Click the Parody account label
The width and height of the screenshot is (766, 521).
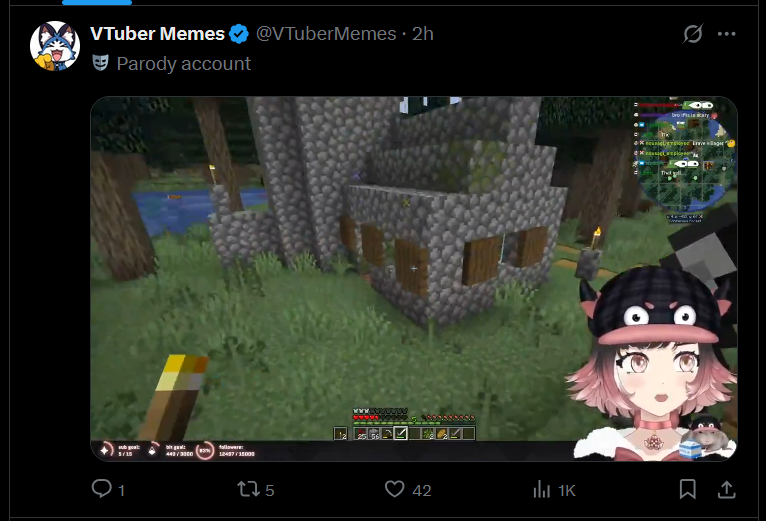pos(184,64)
